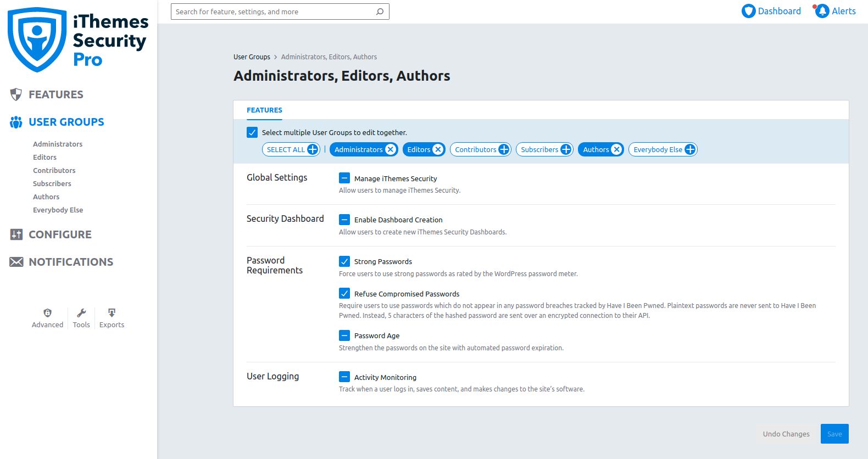Open USER GROUPS section in sidebar
Image resolution: width=868 pixels, height=459 pixels.
(x=66, y=122)
